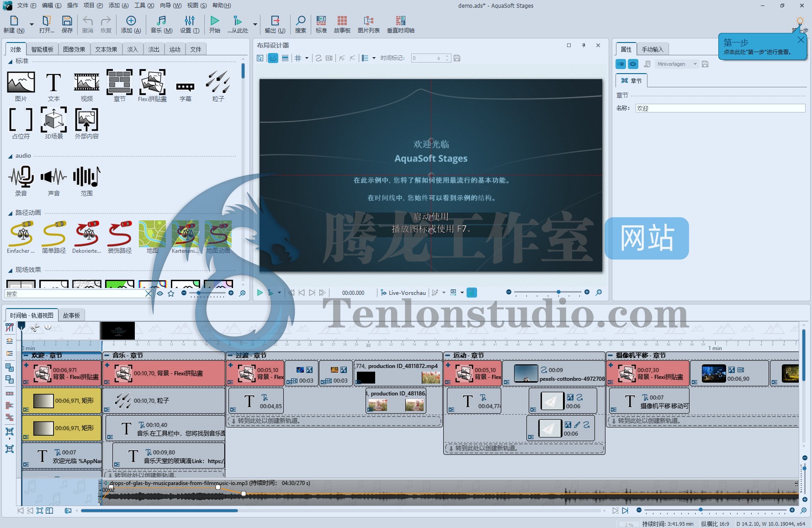Toggle the favorites star beside toolbox search
The height and width of the screenshot is (528, 812).
point(171,293)
